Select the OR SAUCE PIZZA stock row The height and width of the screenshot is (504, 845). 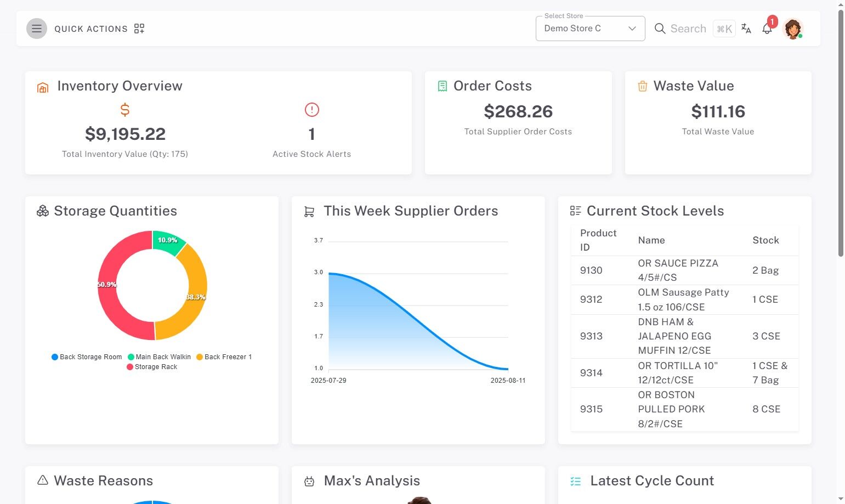[x=684, y=270]
